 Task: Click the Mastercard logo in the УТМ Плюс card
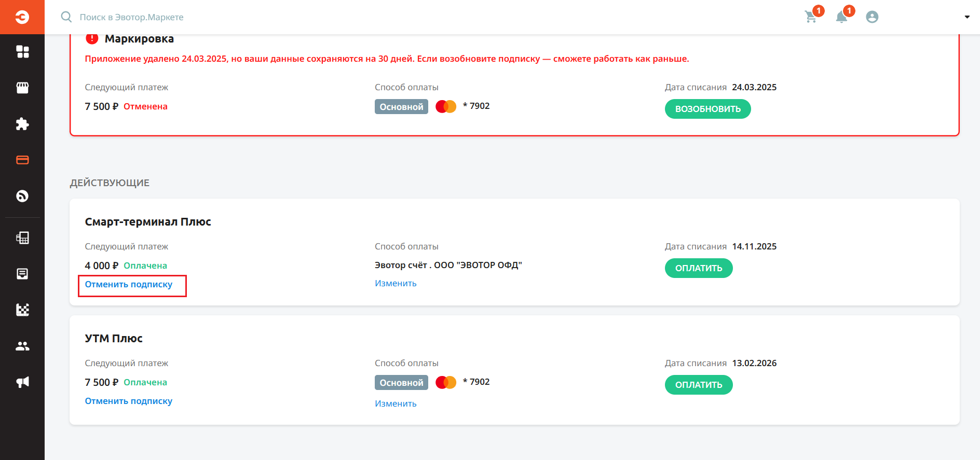pyautogui.click(x=446, y=382)
